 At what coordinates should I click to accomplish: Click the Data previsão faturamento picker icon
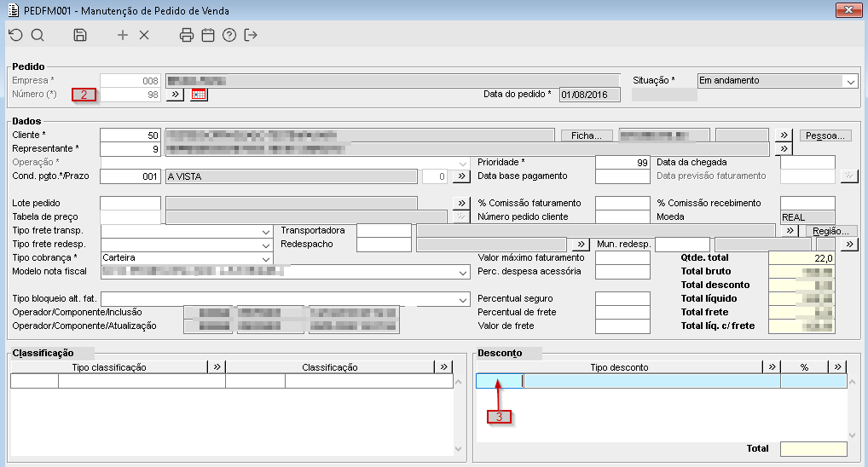849,176
